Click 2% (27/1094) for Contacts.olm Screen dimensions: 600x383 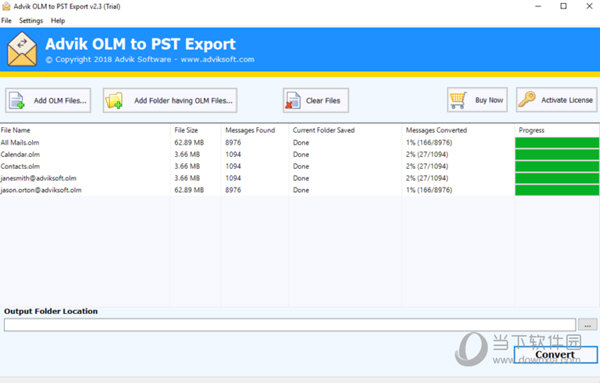(x=427, y=166)
